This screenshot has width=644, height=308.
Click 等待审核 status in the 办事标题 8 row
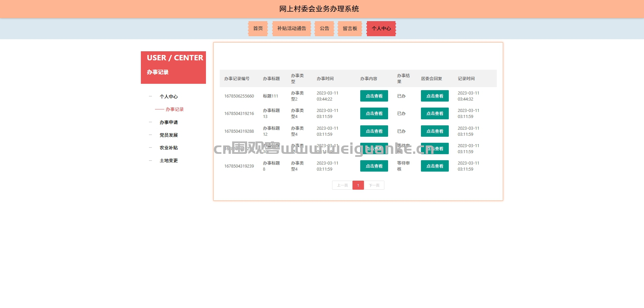(x=404, y=166)
